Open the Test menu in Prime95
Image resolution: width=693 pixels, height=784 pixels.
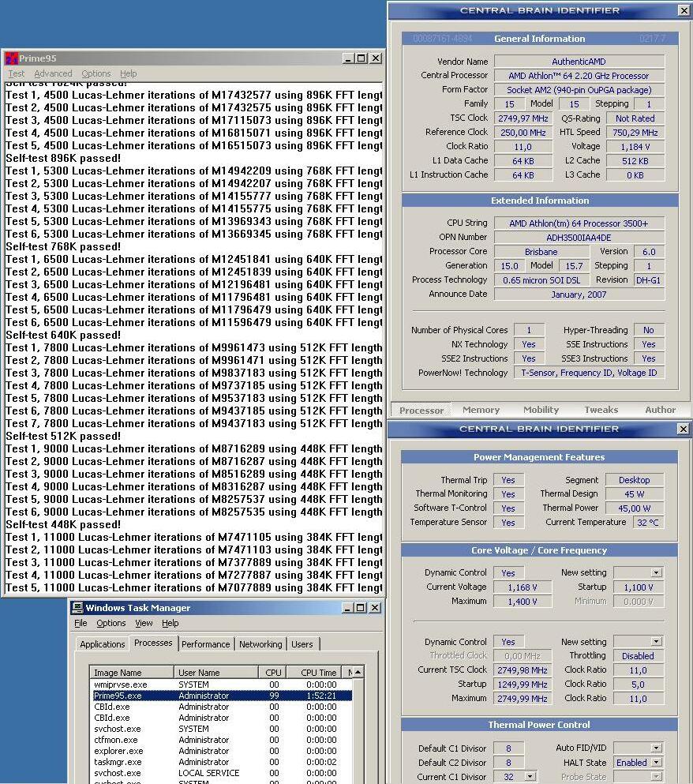point(16,73)
